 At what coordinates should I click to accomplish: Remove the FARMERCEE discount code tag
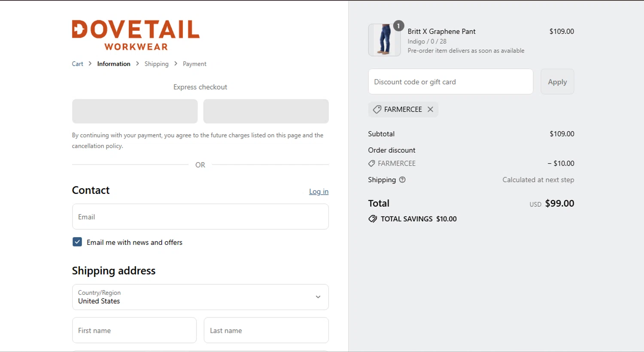(x=430, y=109)
